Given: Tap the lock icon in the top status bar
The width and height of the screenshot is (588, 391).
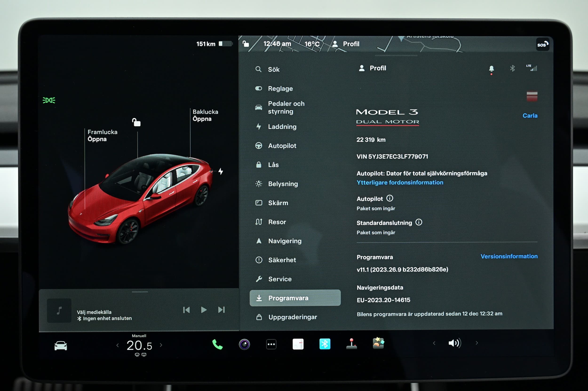Looking at the screenshot, I should point(246,44).
